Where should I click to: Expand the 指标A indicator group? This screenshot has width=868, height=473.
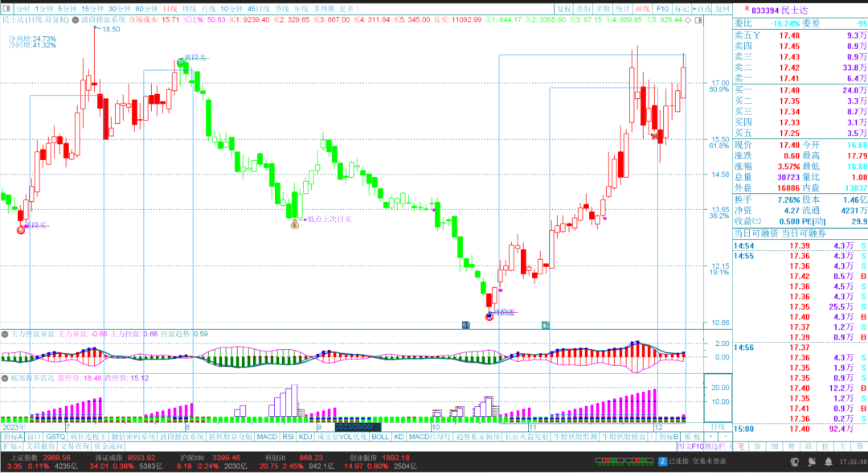click(14, 437)
